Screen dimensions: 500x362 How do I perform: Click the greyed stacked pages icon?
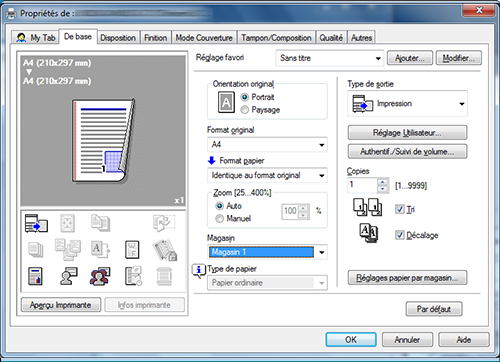[x=36, y=250]
